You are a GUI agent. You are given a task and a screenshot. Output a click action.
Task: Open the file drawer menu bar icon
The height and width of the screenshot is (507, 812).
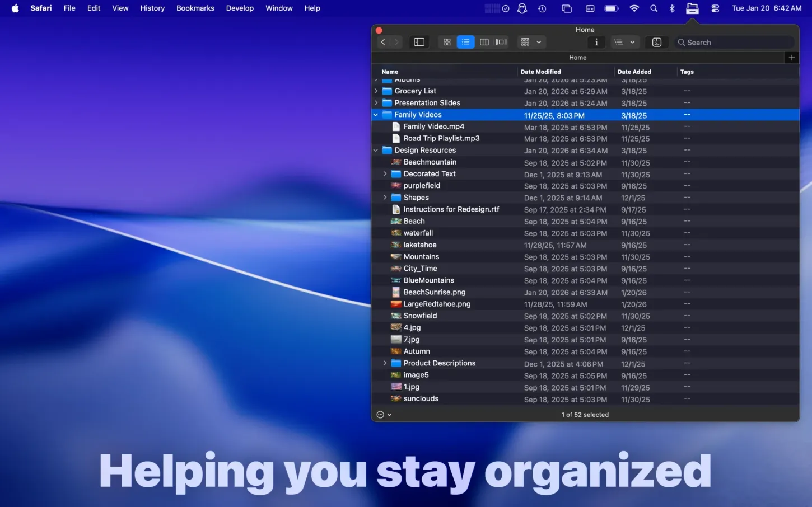[x=692, y=8]
